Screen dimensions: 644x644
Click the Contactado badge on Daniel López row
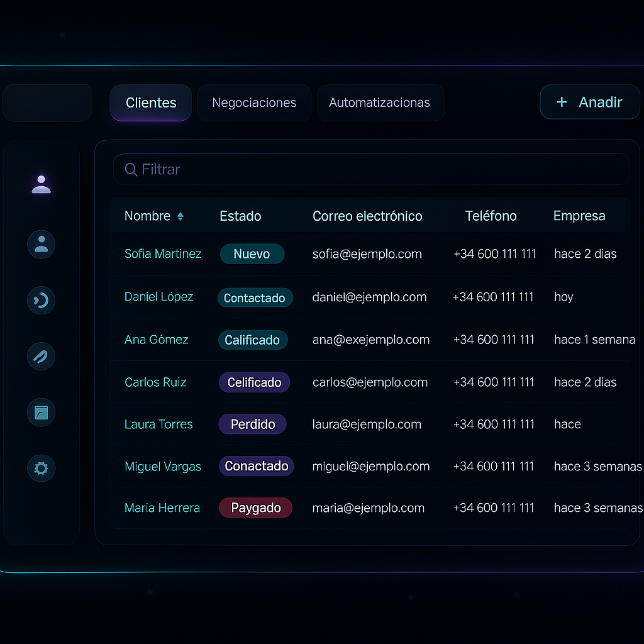click(255, 297)
